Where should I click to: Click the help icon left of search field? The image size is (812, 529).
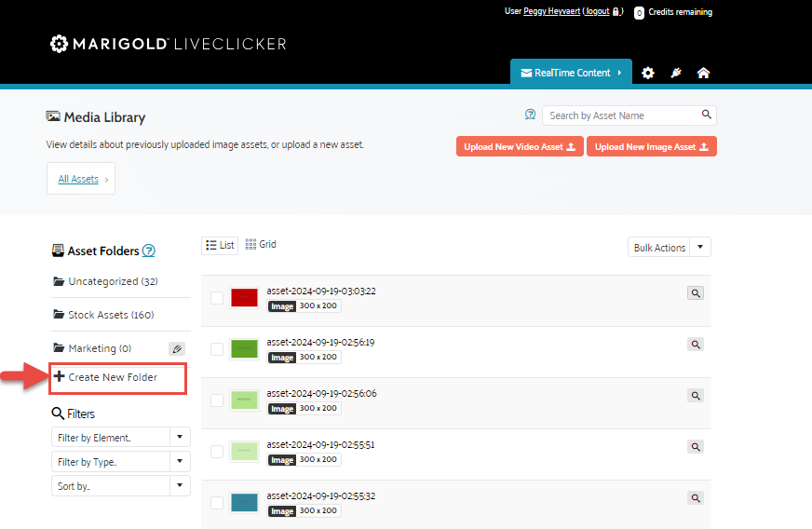pos(531,115)
